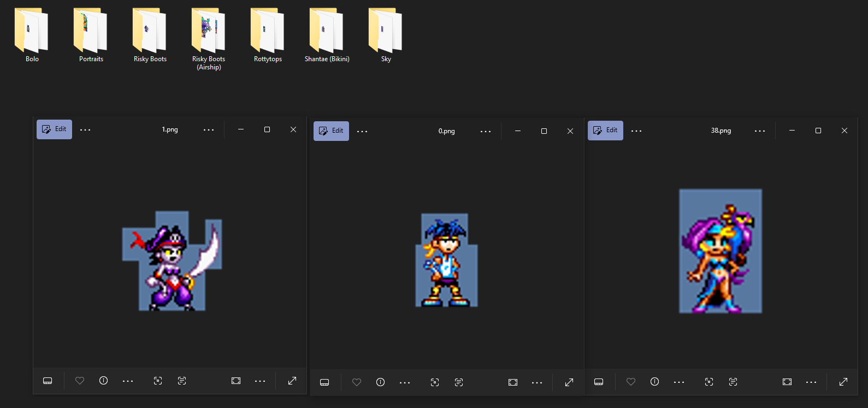Viewport: 868px width, 408px height.
Task: Click the purple-haired dancer sprite in the 38.png window
Action: pos(721,251)
